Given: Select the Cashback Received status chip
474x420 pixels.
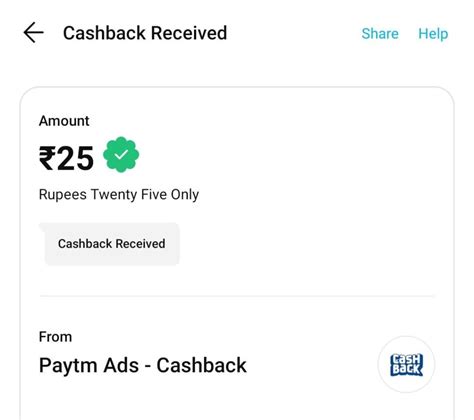Looking at the screenshot, I should click(x=109, y=244).
